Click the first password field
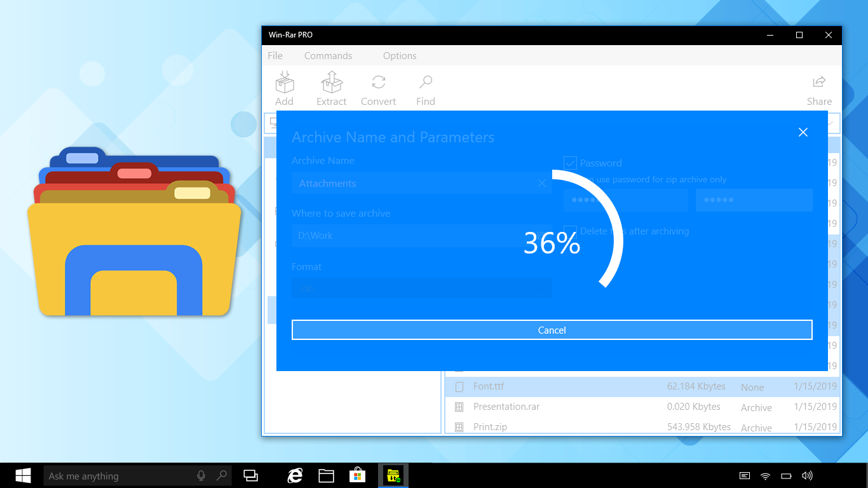This screenshot has height=488, width=868. pyautogui.click(x=625, y=200)
